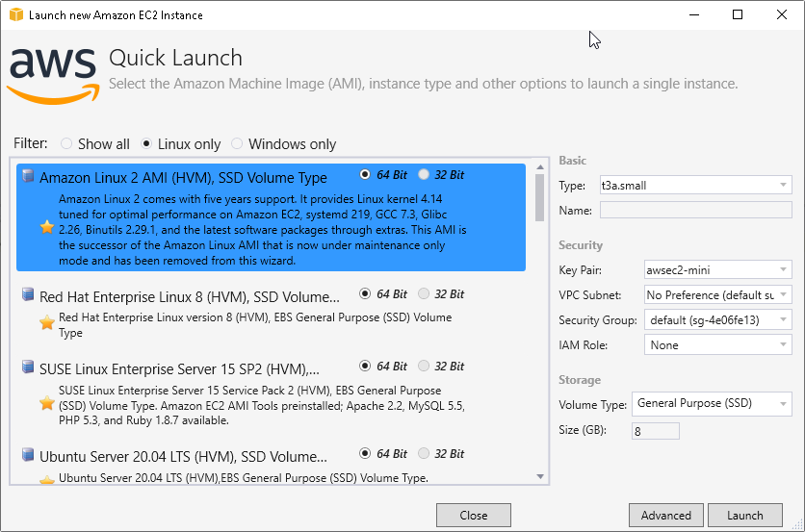Viewport: 805px width, 532px height.
Task: Click the star icon beside Red Hat description
Action: pyautogui.click(x=47, y=322)
